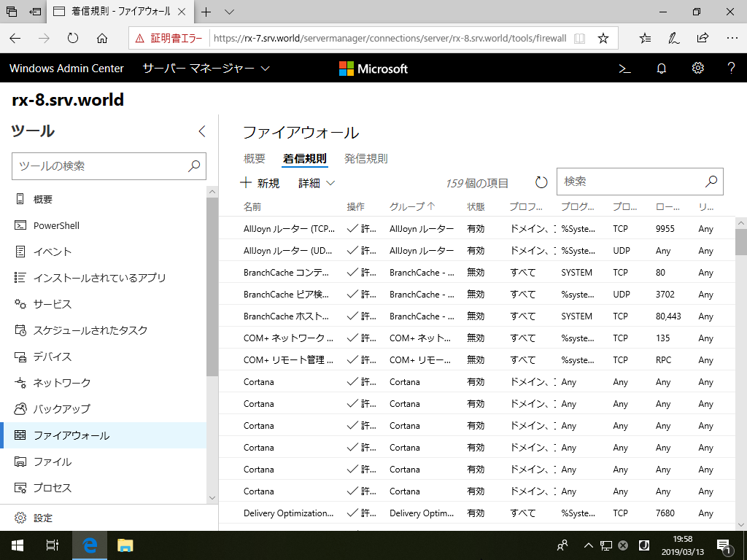The image size is (747, 560).
Task: Select the Delivery Optimization rule row
Action: (477, 513)
